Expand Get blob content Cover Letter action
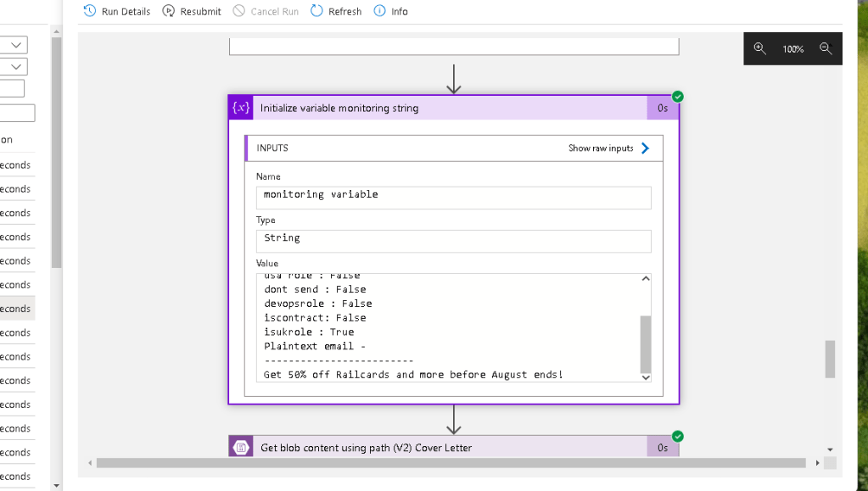This screenshot has width=868, height=491. click(453, 447)
